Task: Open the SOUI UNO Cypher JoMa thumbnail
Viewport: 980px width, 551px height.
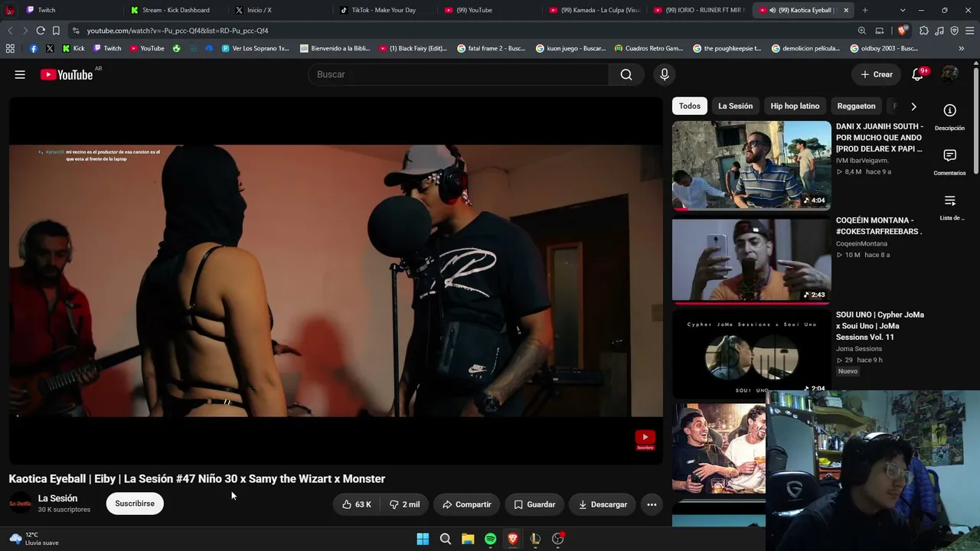Action: click(751, 354)
